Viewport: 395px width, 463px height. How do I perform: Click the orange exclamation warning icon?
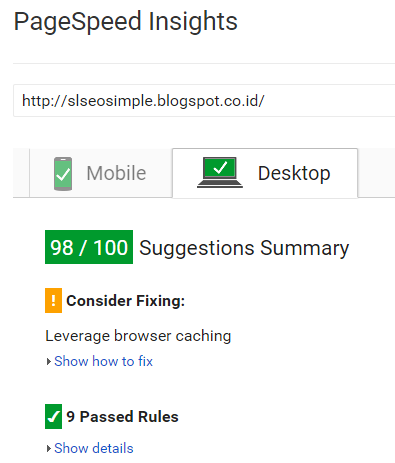click(53, 300)
